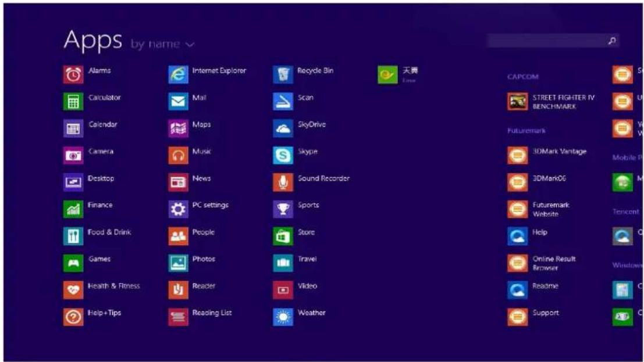Open the Games app
This screenshot has height=362, width=644.
point(73,263)
